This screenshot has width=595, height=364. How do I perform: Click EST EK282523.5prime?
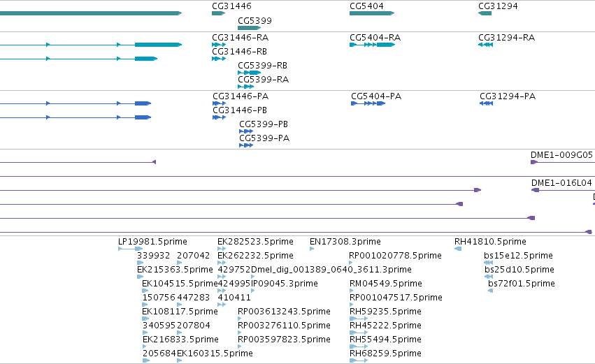pyautogui.click(x=222, y=249)
